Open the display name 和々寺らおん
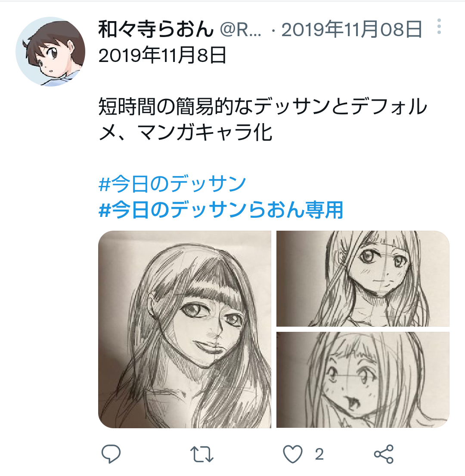465x476 pixels. pyautogui.click(x=156, y=29)
